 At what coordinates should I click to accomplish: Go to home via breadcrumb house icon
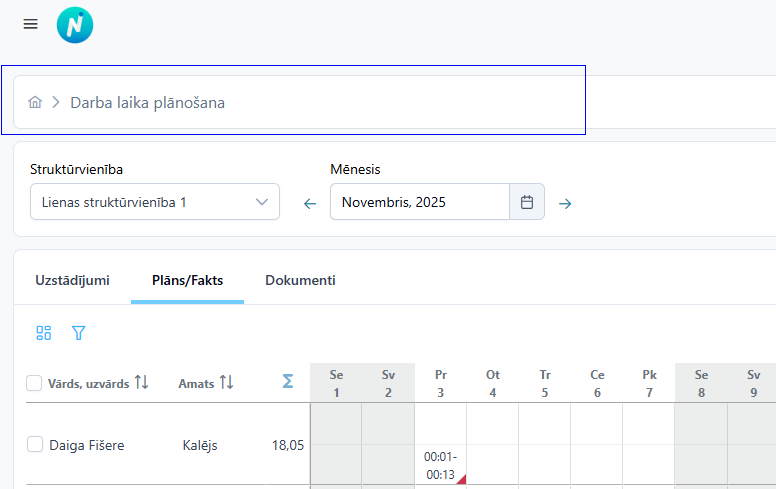(35, 102)
